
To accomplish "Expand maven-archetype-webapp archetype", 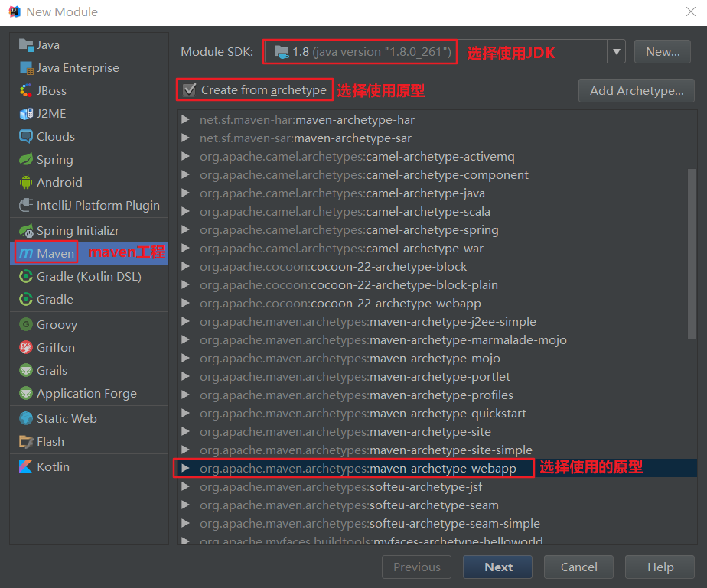I will coord(185,468).
